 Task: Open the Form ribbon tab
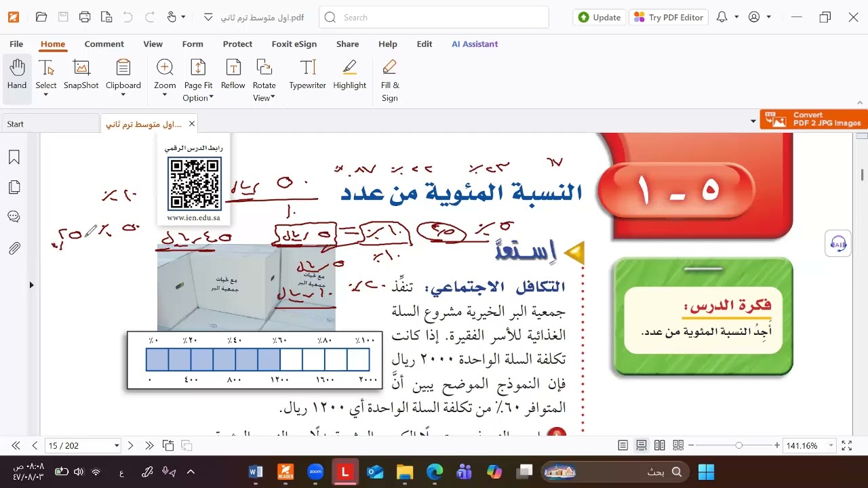pos(193,44)
